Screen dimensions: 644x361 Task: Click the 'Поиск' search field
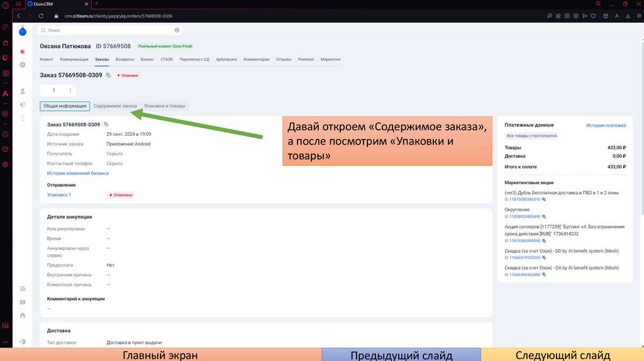point(110,30)
